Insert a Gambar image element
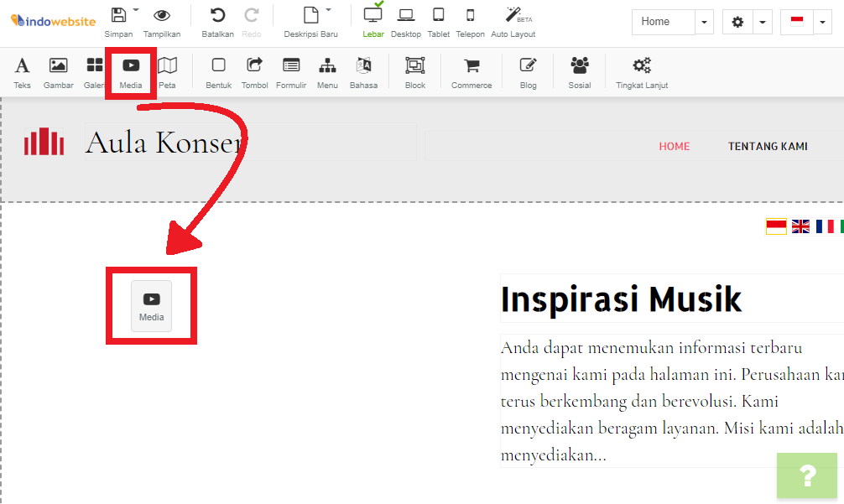 tap(58, 72)
